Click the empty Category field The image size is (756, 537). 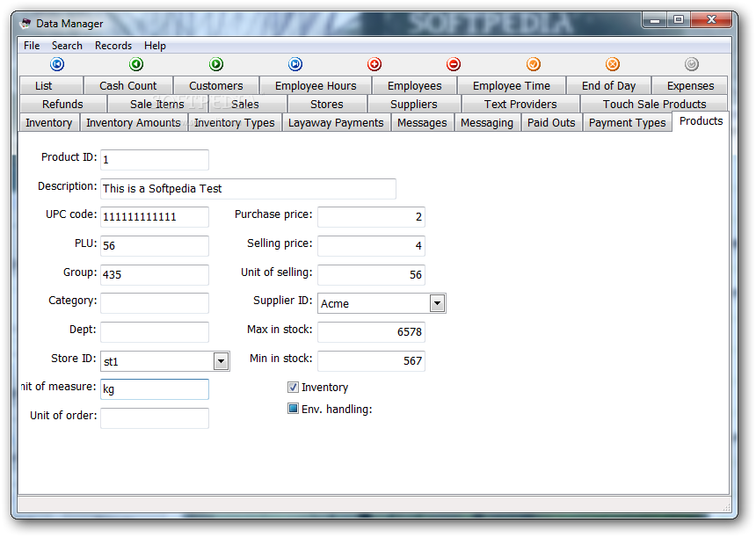(155, 302)
